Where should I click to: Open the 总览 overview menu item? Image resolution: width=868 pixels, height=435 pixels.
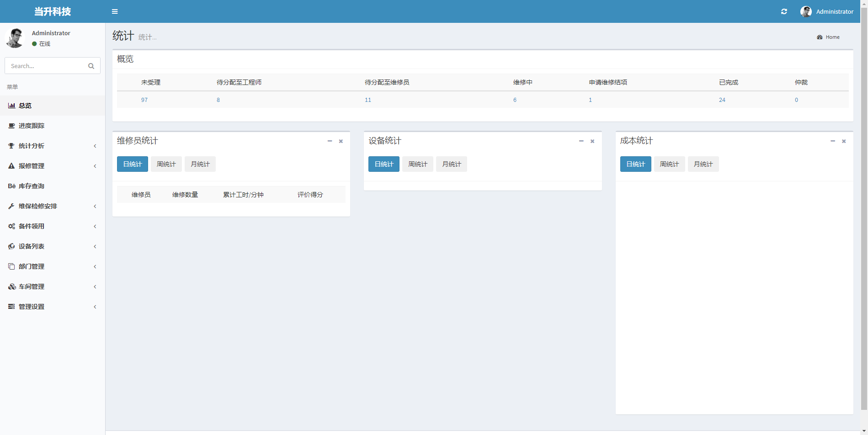[x=25, y=106]
